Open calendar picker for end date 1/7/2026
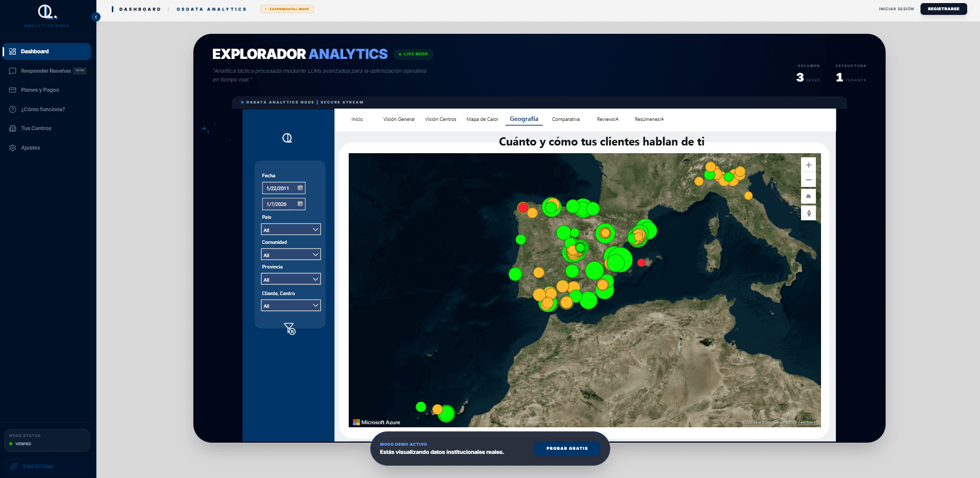The image size is (980, 478). click(300, 204)
